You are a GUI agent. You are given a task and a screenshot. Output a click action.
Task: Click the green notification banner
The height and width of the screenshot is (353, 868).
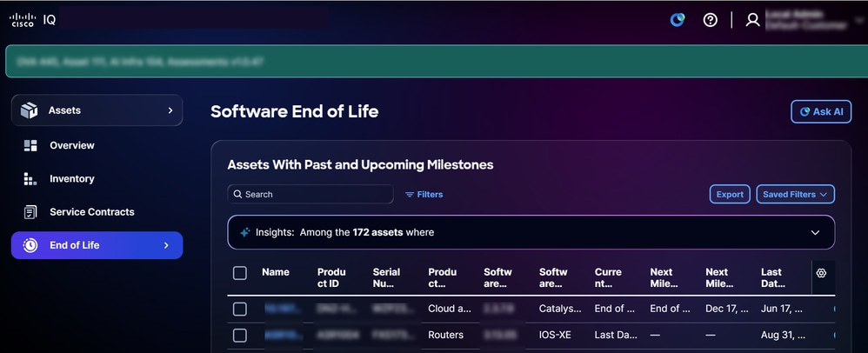point(437,62)
